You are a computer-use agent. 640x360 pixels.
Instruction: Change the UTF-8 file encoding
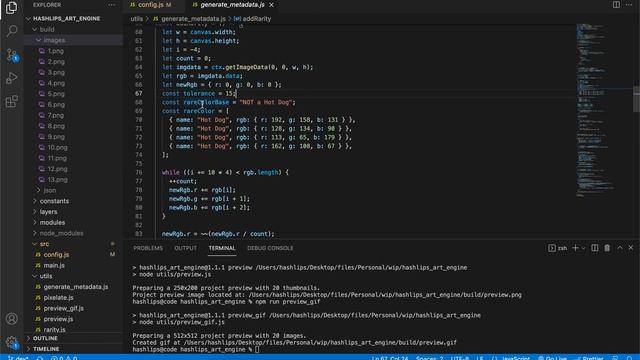tap(460, 358)
